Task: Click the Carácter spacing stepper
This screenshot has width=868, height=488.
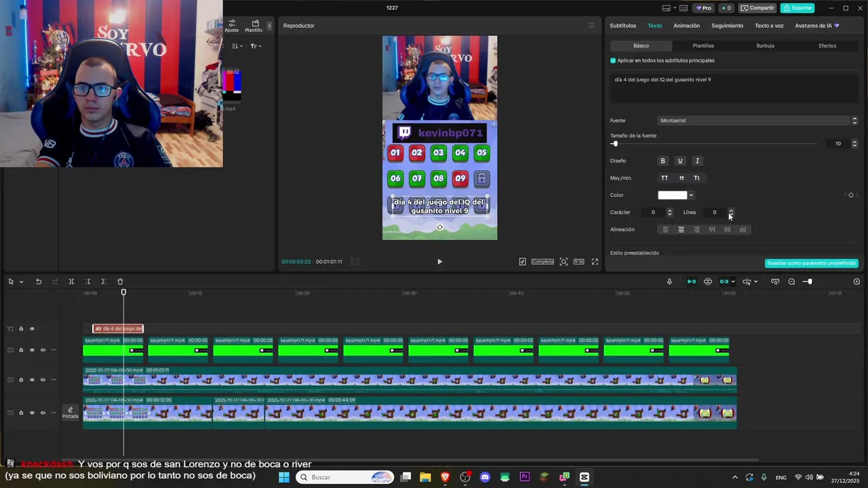Action: tap(669, 212)
